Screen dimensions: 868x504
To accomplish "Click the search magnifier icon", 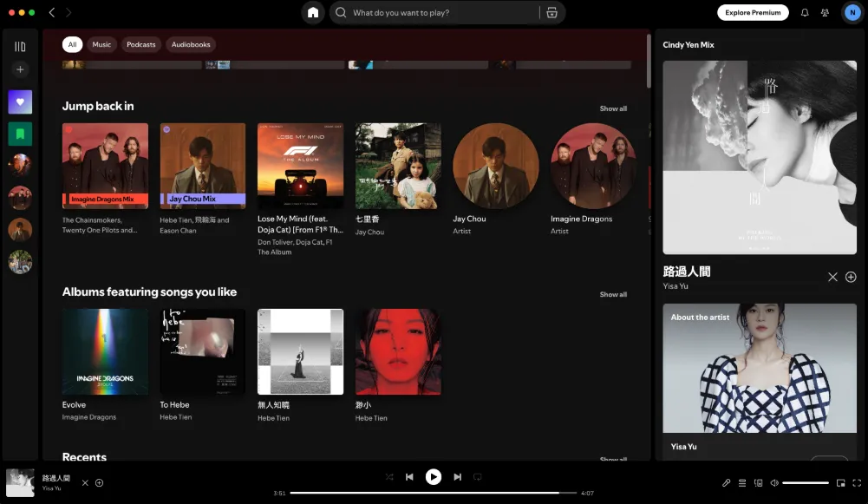I will pos(341,13).
